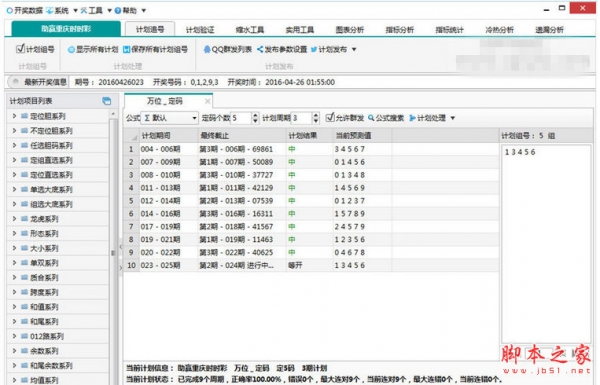Open QQ群发列表
Viewport: 600px width, 385px height.
(x=227, y=49)
